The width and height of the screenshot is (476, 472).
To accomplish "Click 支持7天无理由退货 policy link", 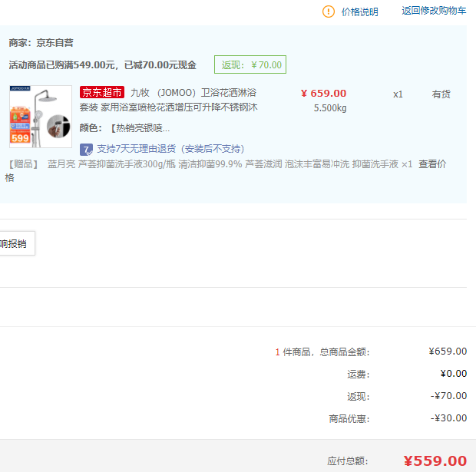I will pos(170,149).
